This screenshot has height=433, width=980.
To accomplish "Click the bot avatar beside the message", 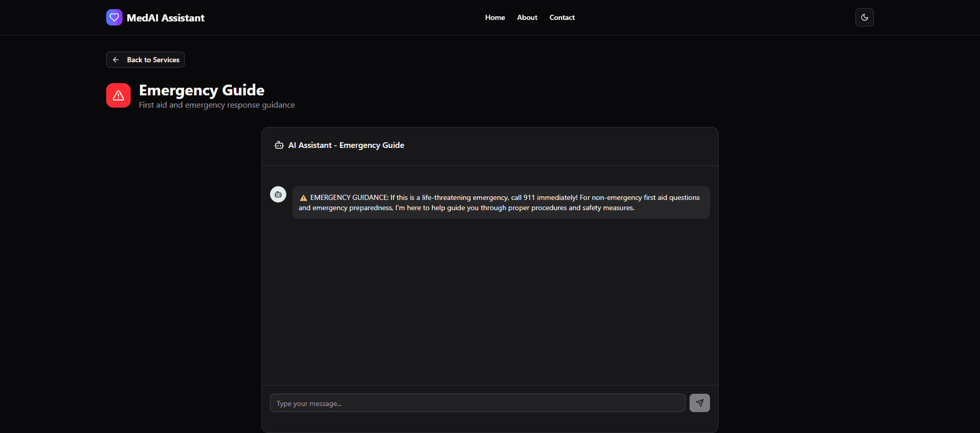I will tap(278, 194).
